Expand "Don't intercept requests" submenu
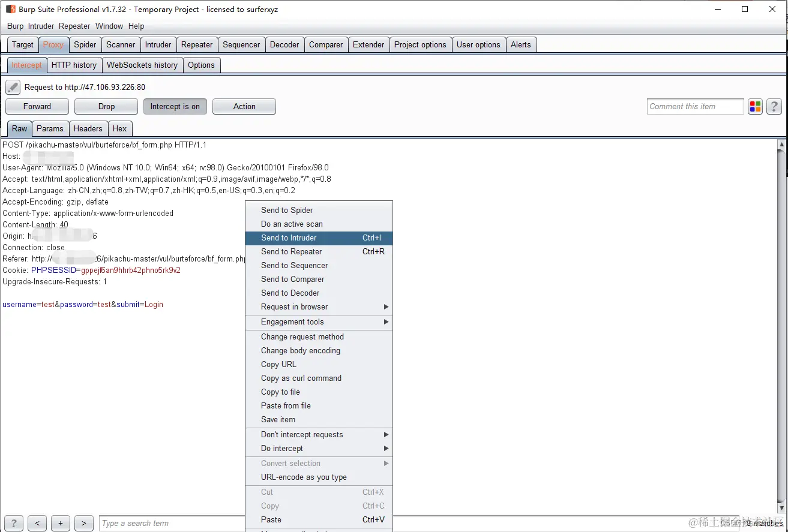Screen dimensions: 788x532 (319, 434)
